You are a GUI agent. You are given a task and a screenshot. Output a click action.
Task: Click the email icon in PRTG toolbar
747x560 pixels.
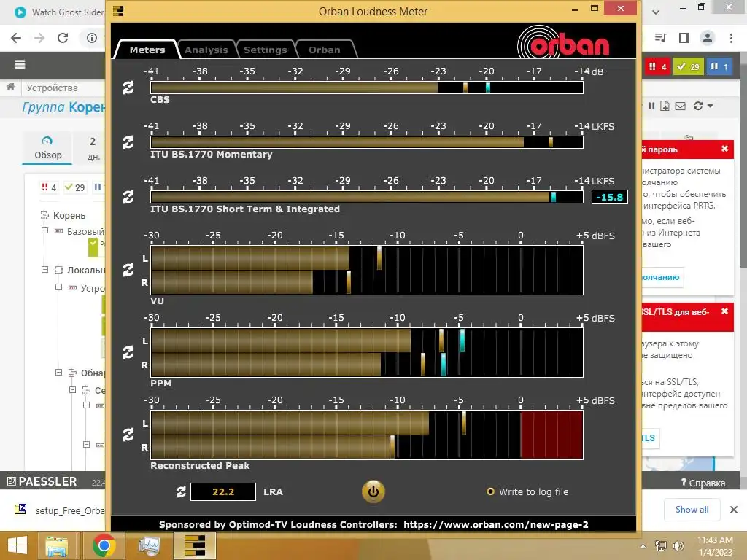[x=681, y=106]
